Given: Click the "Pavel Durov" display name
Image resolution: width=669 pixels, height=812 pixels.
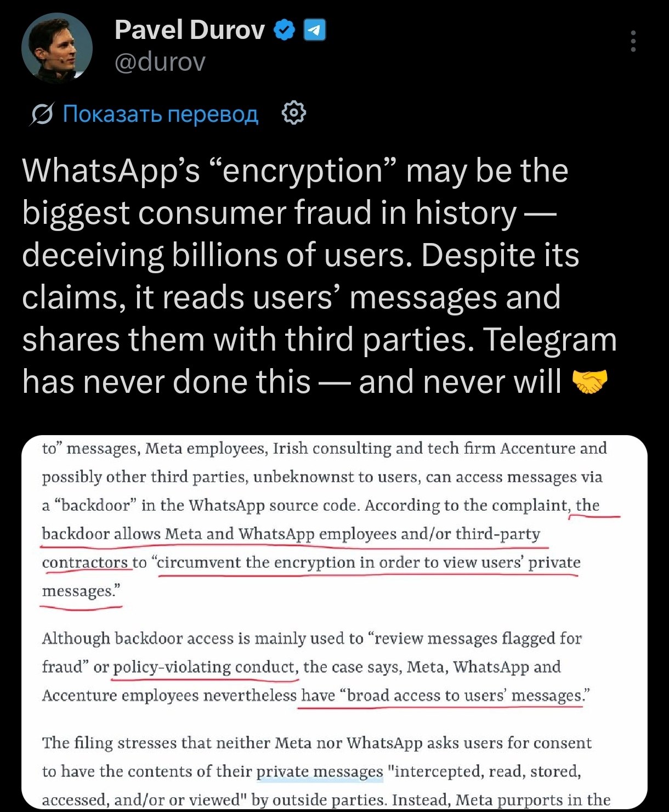Looking at the screenshot, I should point(190,30).
